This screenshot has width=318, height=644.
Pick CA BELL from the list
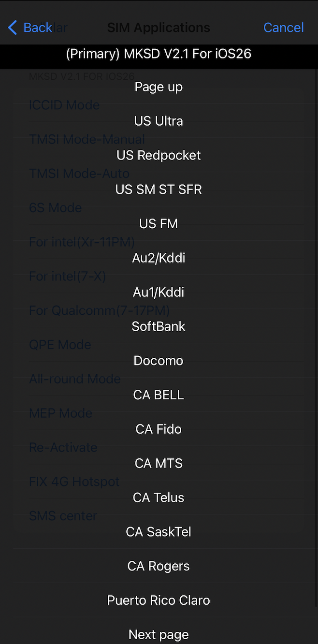click(x=159, y=395)
